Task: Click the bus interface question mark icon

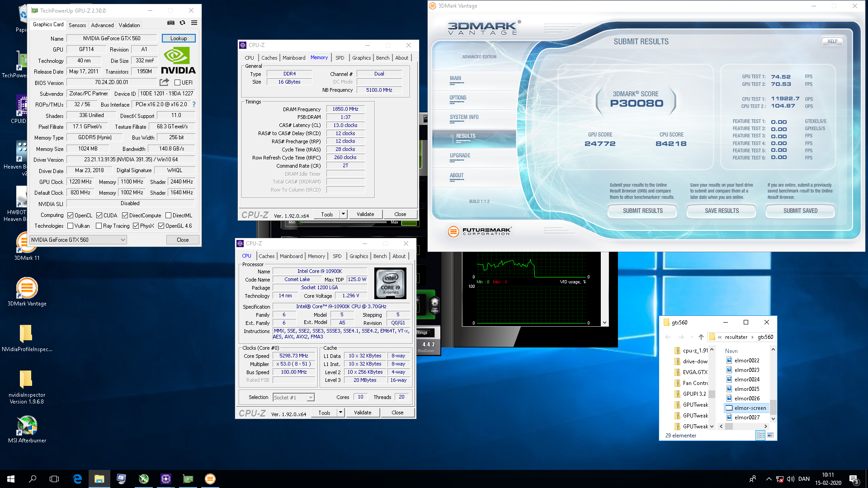Action: coord(194,104)
